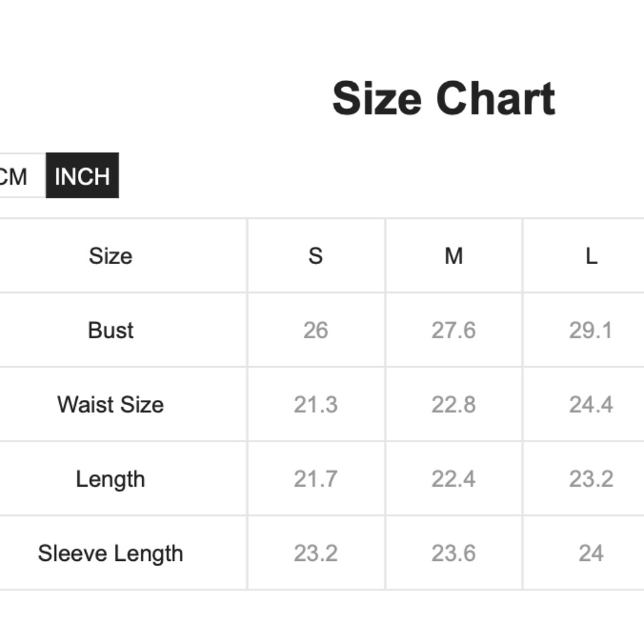644x644 pixels.
Task: Select the INCH unit toggle
Action: [82, 176]
